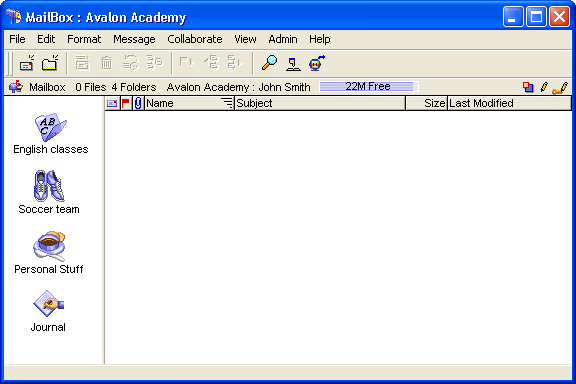Click the red overlapping squares status icon

(528, 87)
